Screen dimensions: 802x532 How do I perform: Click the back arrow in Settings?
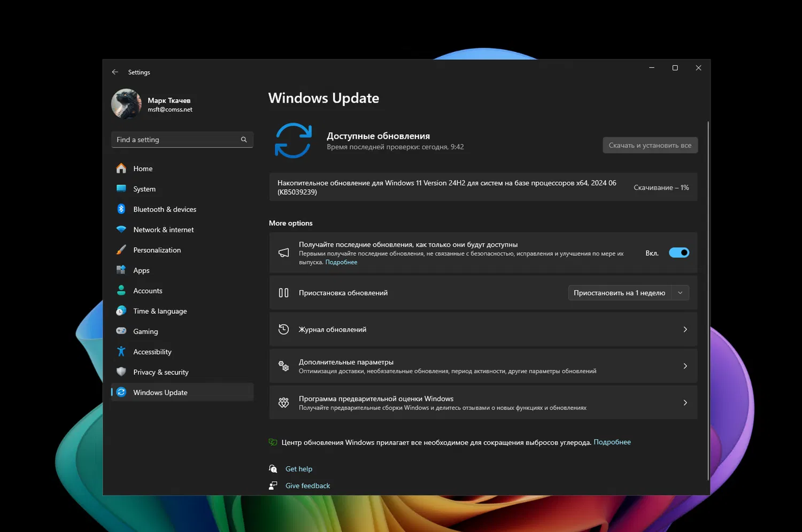115,72
